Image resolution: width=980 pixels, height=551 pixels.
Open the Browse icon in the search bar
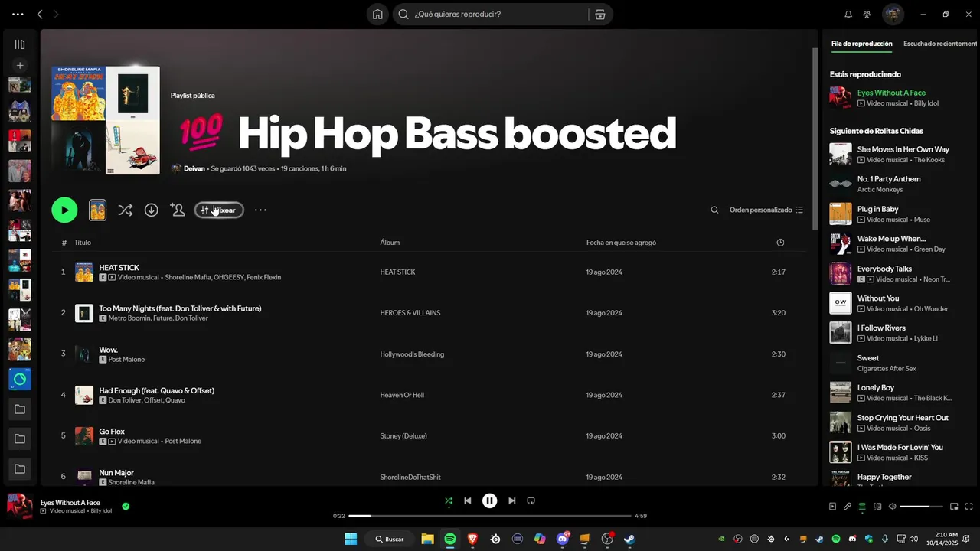click(x=599, y=15)
